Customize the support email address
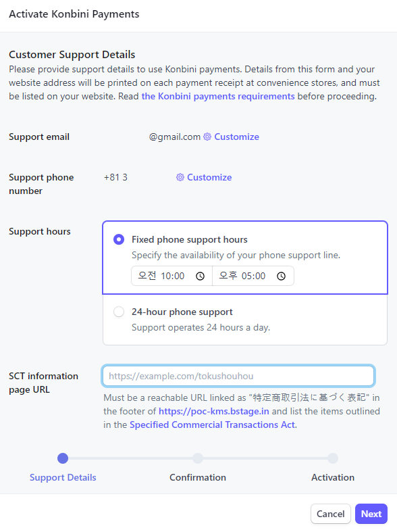Screen dimensions: 397x532 (x=236, y=137)
